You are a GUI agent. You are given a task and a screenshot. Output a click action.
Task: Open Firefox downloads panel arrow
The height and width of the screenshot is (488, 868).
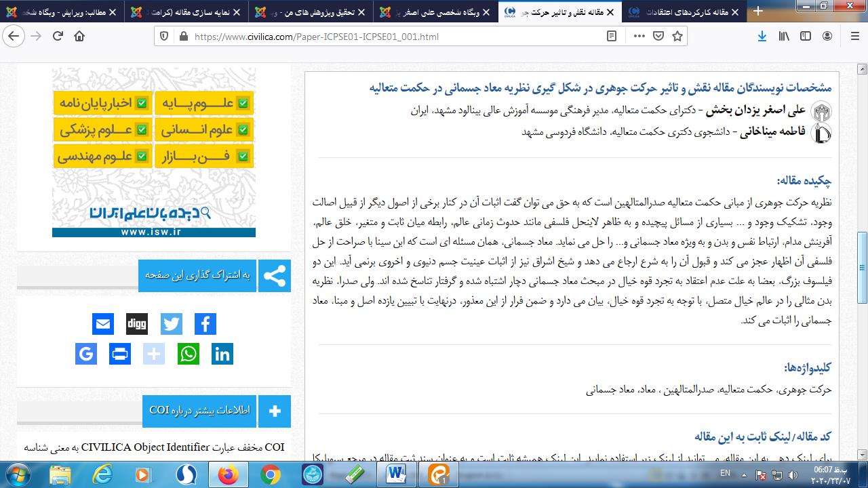(762, 37)
